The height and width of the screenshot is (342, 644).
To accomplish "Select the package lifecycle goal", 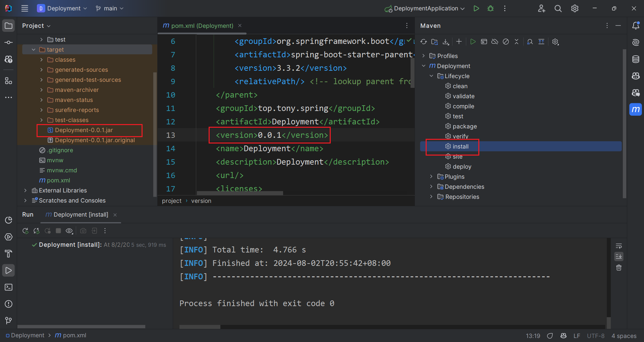I will pyautogui.click(x=465, y=126).
